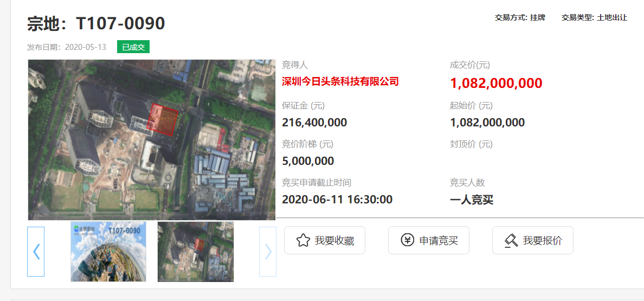Select publish date 2020-05-13
644x301 pixels.
click(86, 47)
